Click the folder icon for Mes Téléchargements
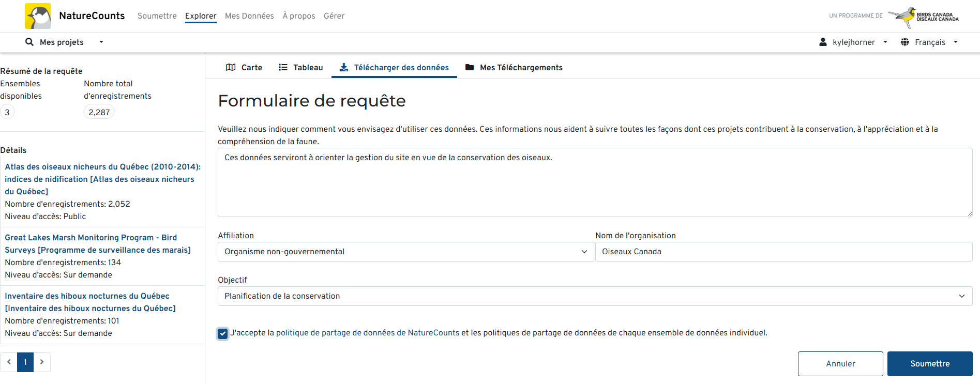 [x=470, y=67]
